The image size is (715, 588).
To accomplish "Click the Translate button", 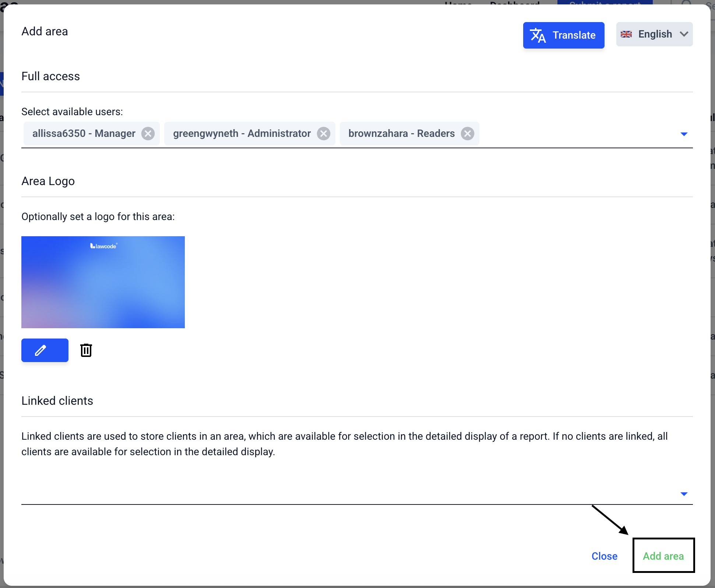I will (x=563, y=35).
